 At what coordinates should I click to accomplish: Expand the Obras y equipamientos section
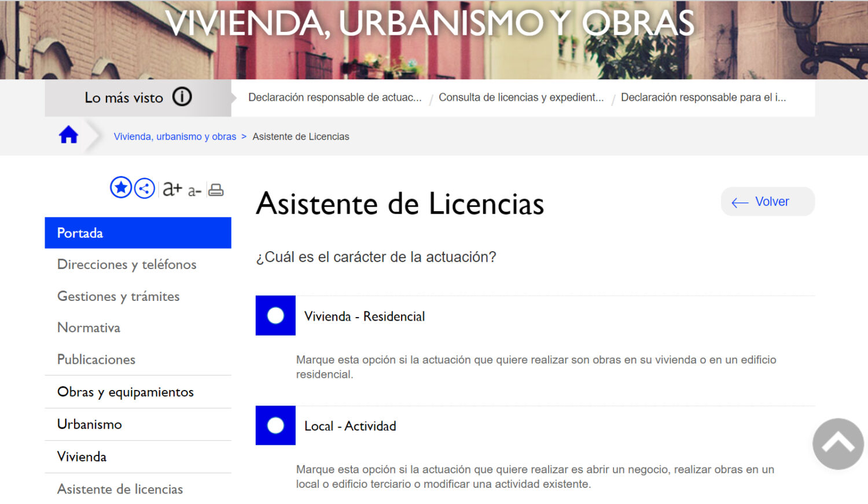pos(126,392)
